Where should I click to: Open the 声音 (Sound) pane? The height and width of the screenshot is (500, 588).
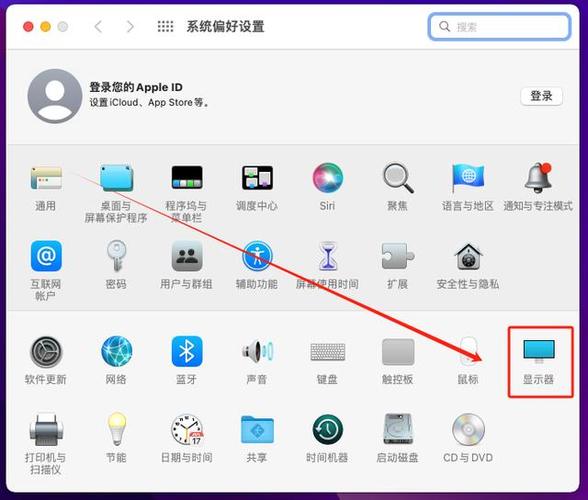(x=257, y=351)
